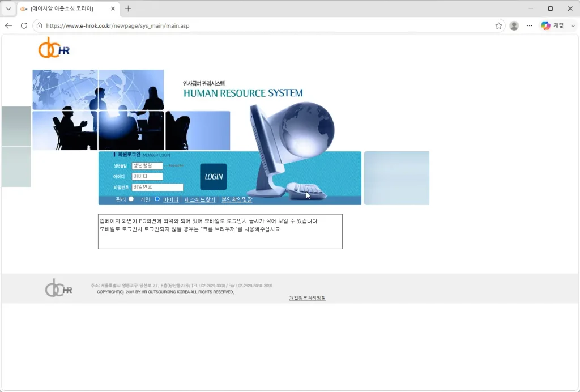Click the 회원로그인 section title

click(129, 154)
